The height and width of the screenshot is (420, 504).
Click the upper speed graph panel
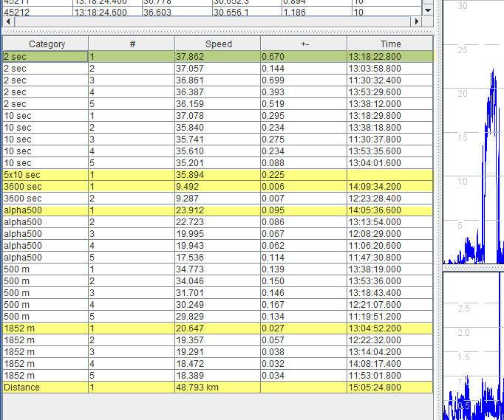click(x=473, y=133)
